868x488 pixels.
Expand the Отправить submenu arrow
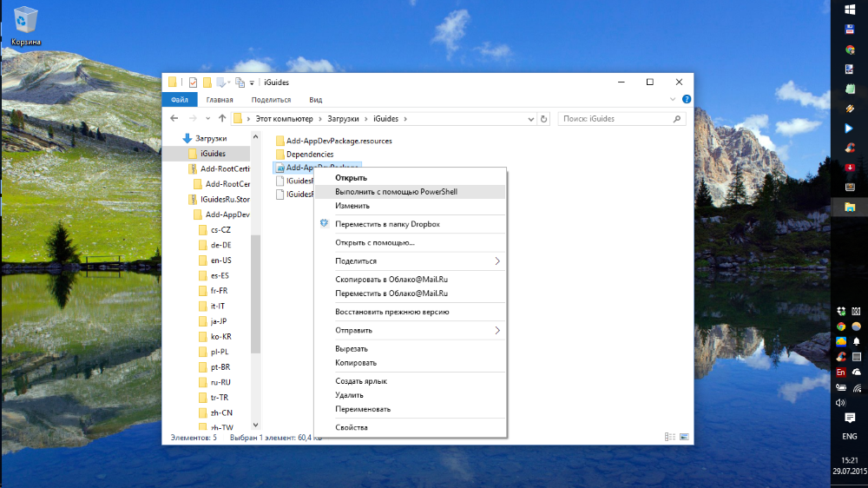tap(497, 330)
